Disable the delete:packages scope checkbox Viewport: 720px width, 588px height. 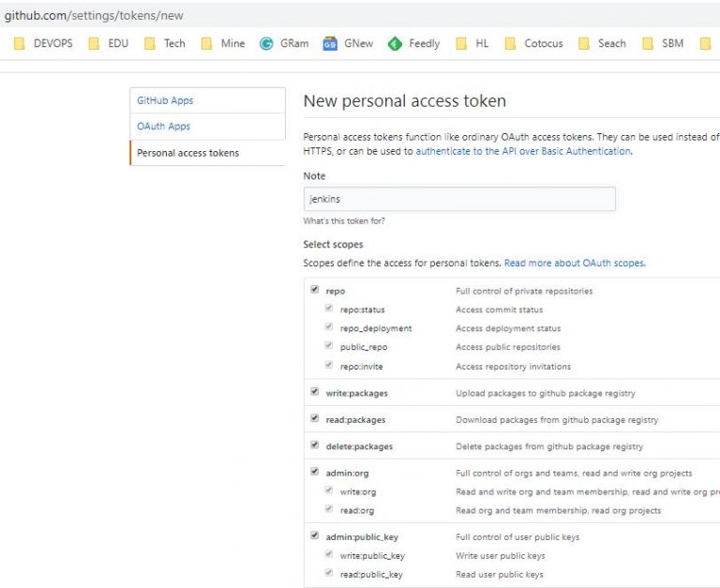[314, 445]
